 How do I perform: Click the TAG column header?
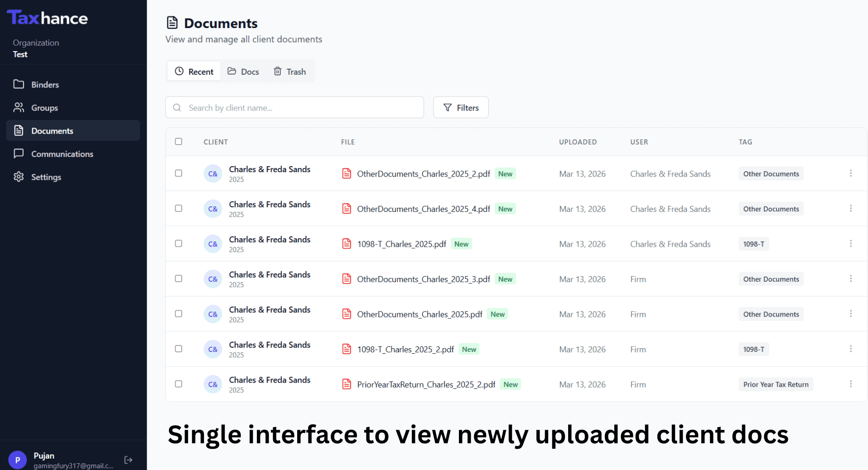[745, 142]
